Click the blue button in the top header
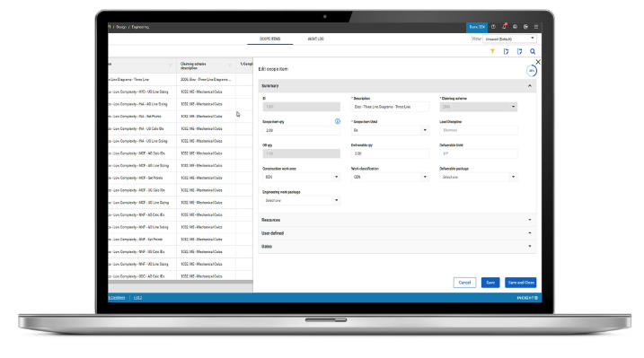The height and width of the screenshot is (358, 644). [x=476, y=27]
